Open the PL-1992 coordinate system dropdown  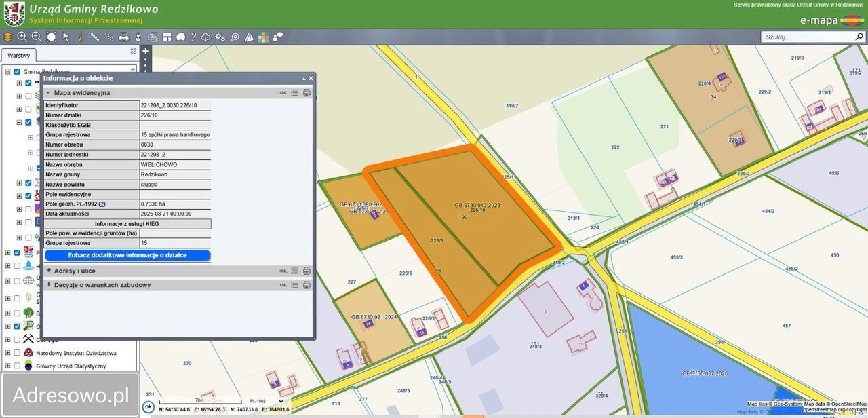[266, 401]
